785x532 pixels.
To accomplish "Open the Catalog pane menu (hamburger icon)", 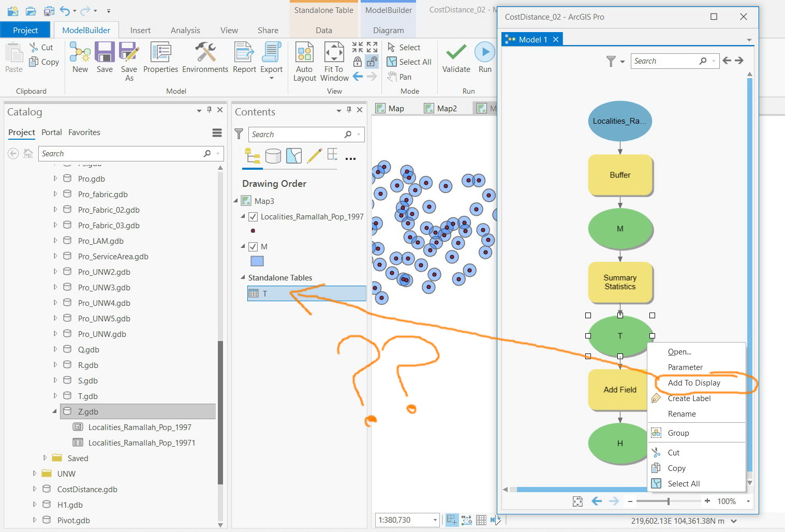I will coord(217,133).
